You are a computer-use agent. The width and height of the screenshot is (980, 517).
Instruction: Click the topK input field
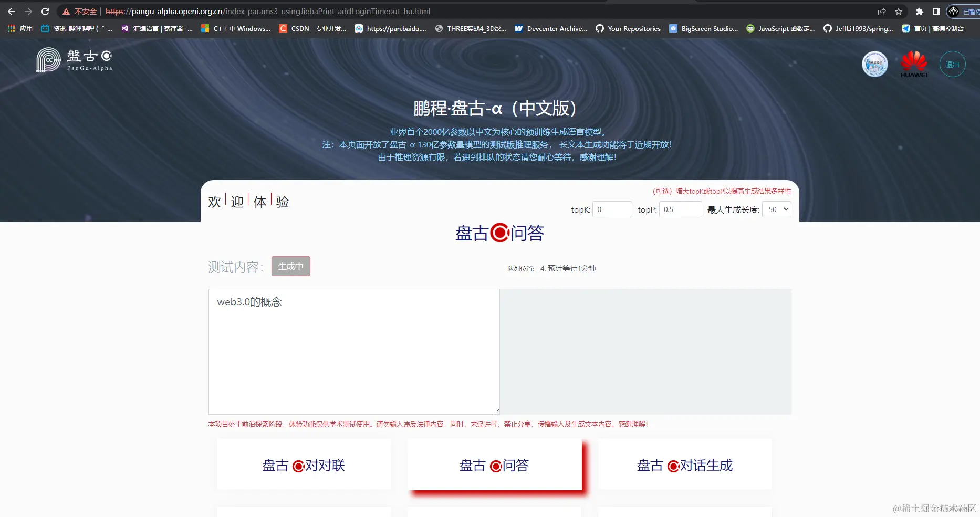612,209
